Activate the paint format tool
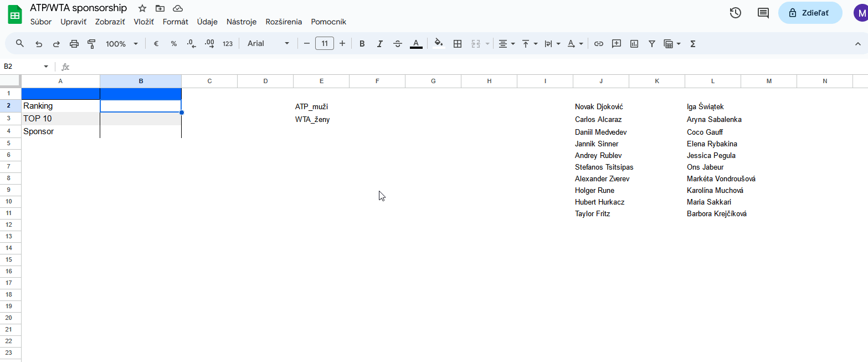This screenshot has height=362, width=868. (x=92, y=44)
